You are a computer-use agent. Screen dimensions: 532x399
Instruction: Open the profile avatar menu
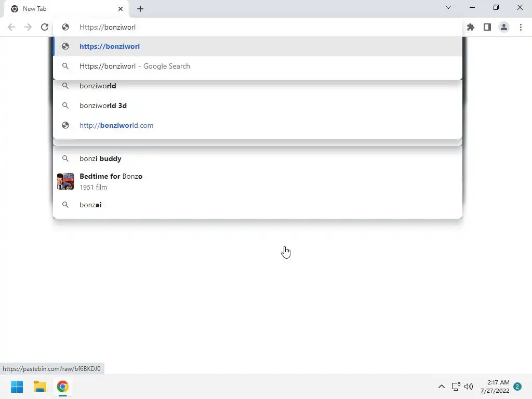click(x=504, y=27)
